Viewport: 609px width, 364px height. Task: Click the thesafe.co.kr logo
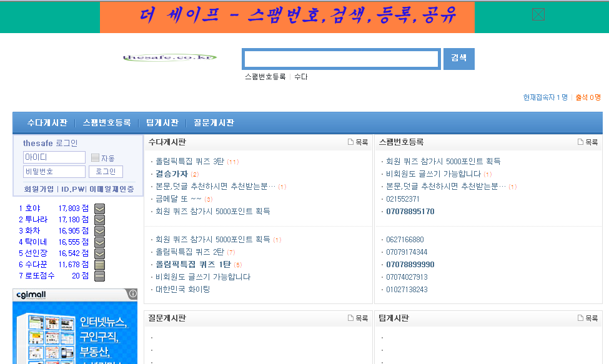(x=169, y=57)
